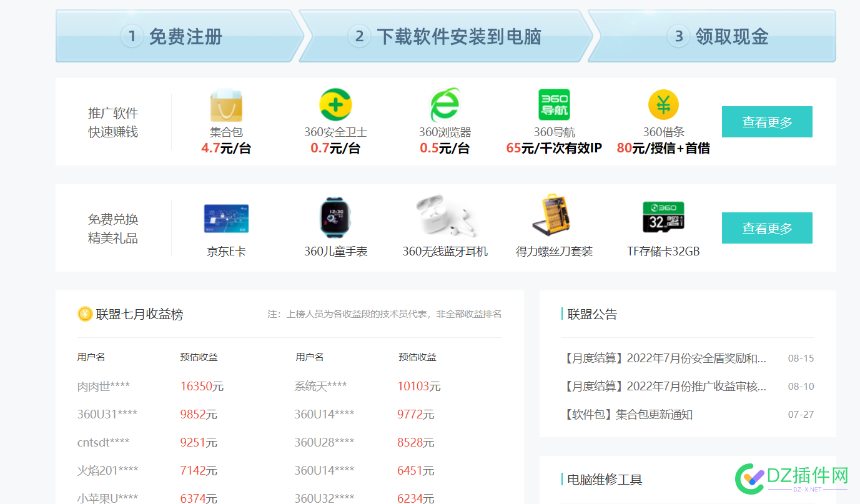The image size is (860, 504).
Task: Click the 免费兑换 精美礼品 section label
Action: coord(113,229)
